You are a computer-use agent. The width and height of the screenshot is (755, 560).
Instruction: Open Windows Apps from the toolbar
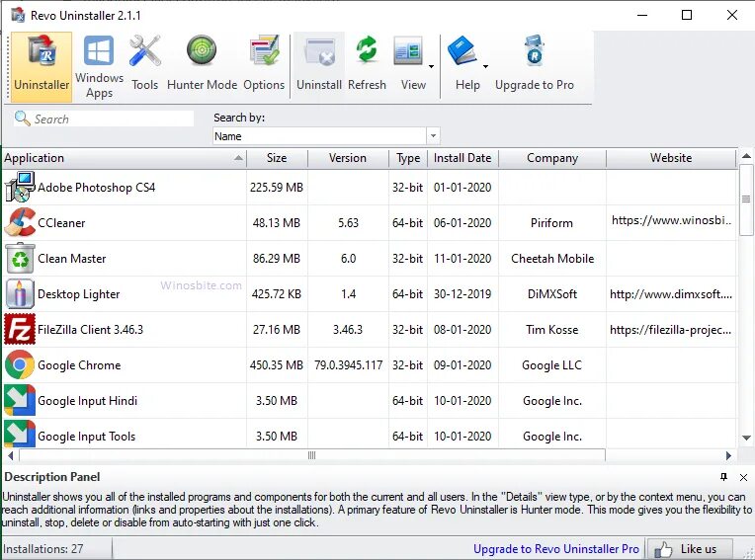99,67
